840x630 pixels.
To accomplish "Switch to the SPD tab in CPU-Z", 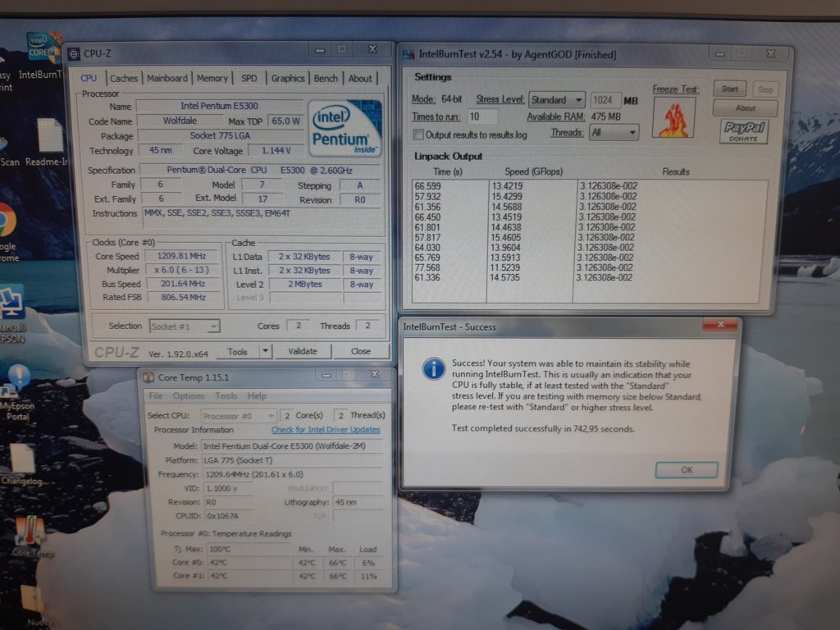I will pos(249,78).
